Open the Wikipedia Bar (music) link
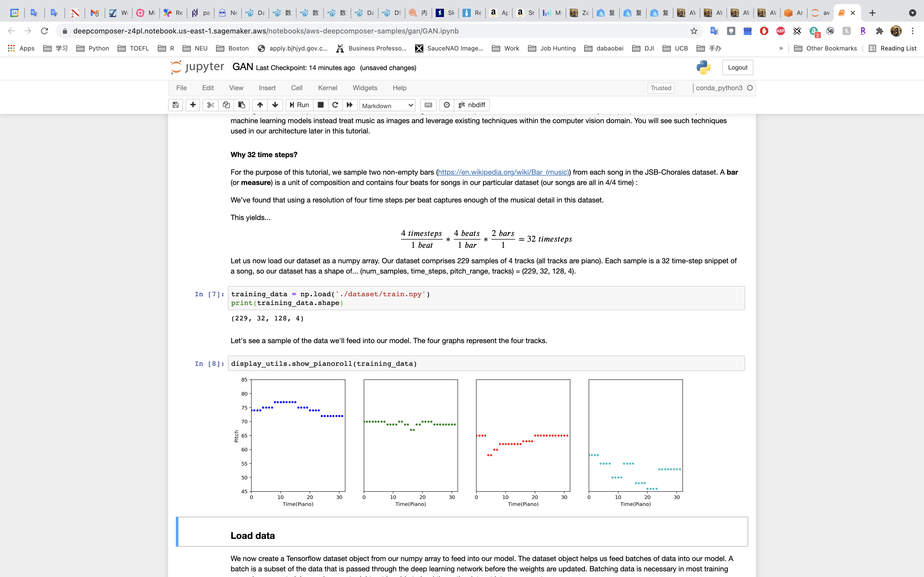924x577 pixels. coord(503,172)
